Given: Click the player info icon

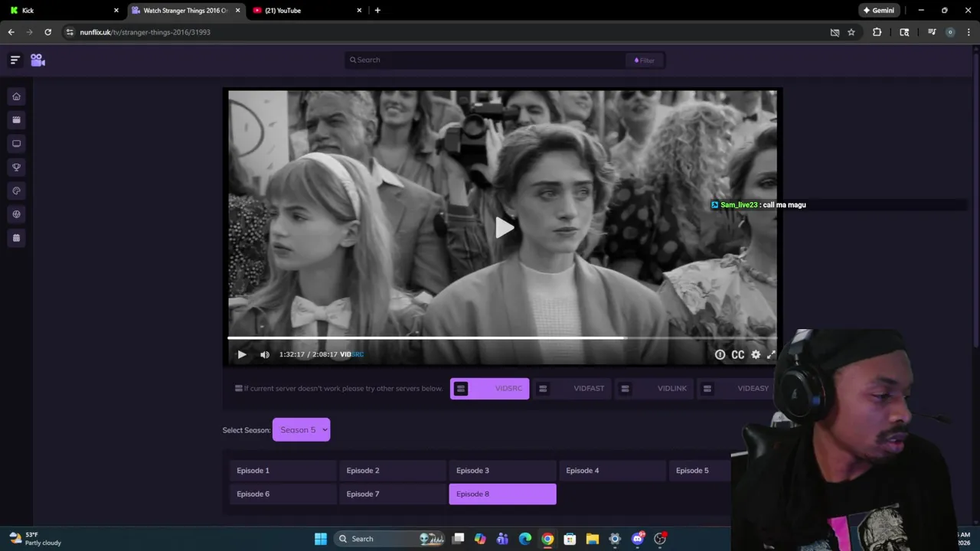Looking at the screenshot, I should tap(720, 354).
